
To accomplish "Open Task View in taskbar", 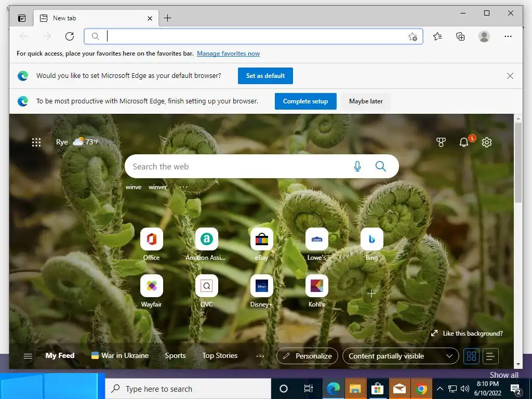I will click(308, 389).
